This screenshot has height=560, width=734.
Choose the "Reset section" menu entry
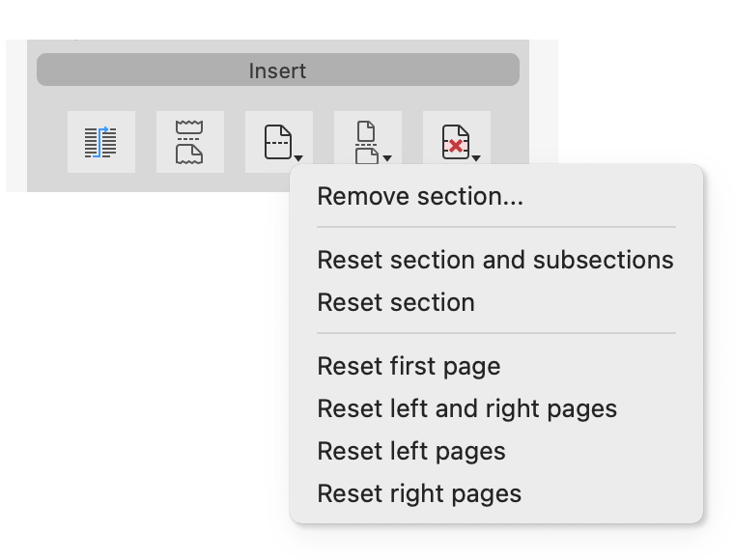point(396,302)
